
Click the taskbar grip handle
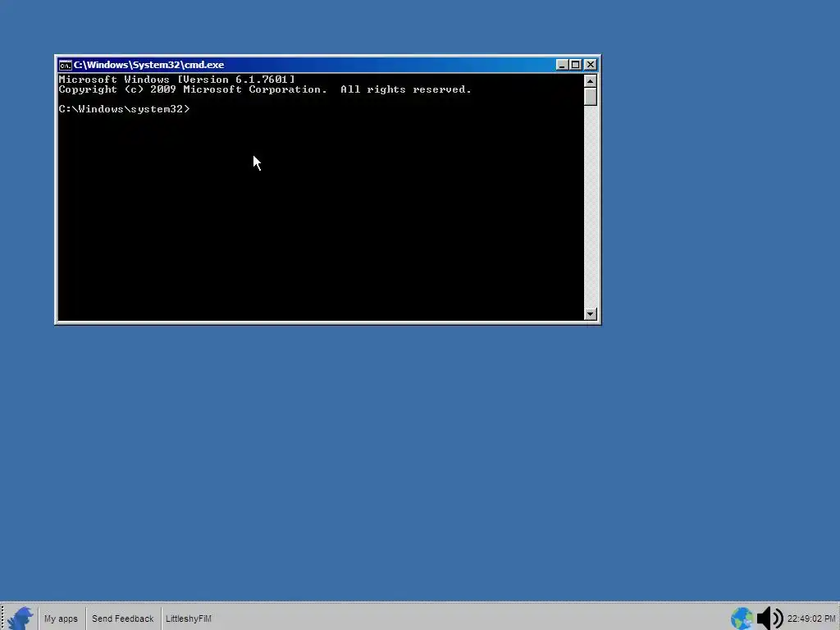click(x=2, y=619)
